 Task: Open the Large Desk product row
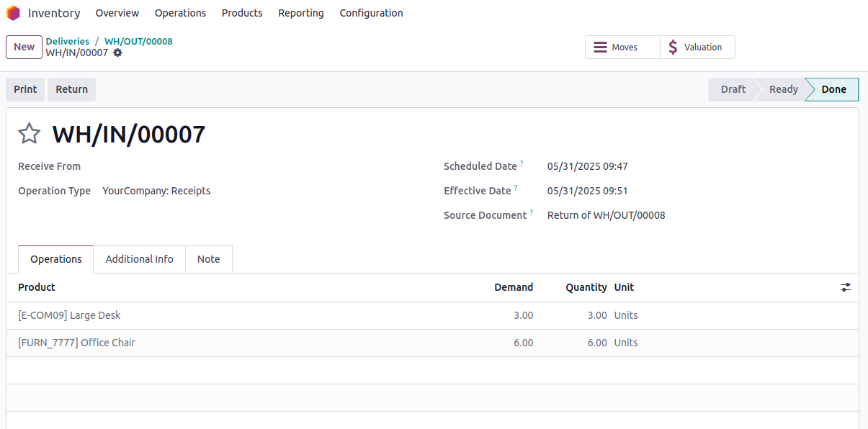tap(432, 315)
